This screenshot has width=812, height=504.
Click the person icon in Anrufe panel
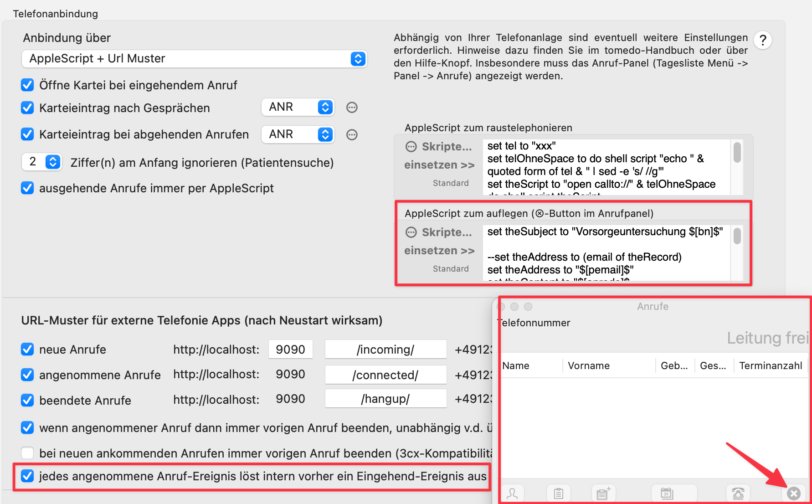coord(512,494)
